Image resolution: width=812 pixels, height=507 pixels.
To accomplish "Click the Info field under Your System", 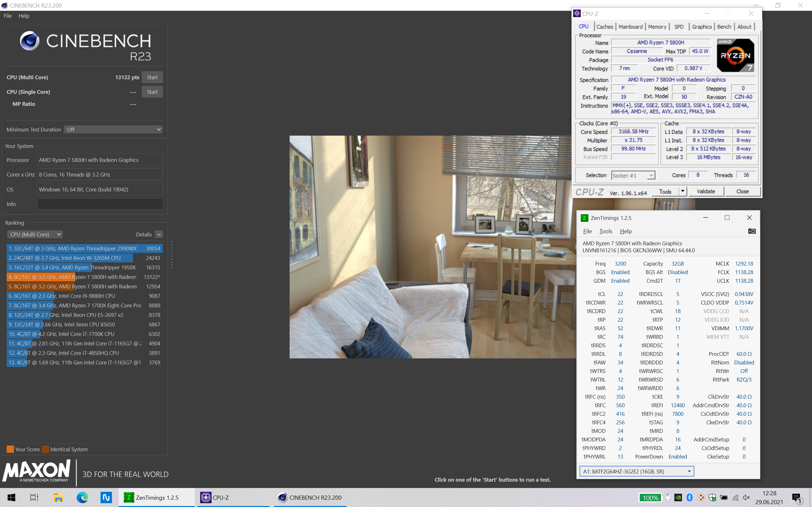I will [100, 204].
